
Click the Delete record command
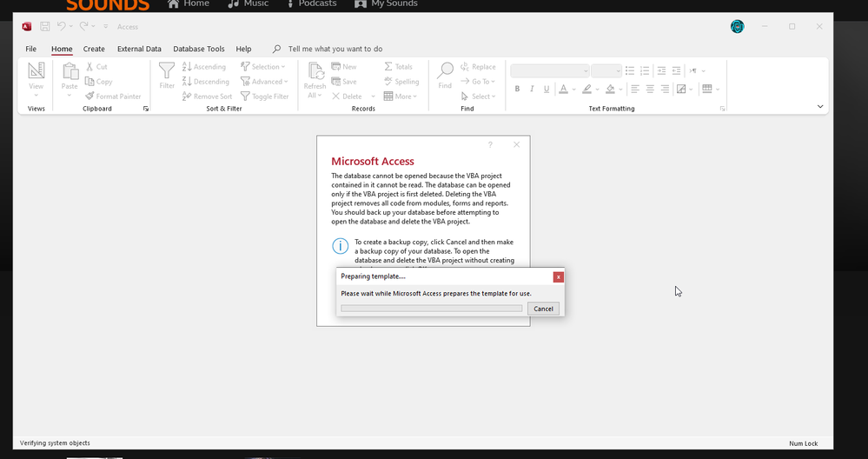pos(347,96)
